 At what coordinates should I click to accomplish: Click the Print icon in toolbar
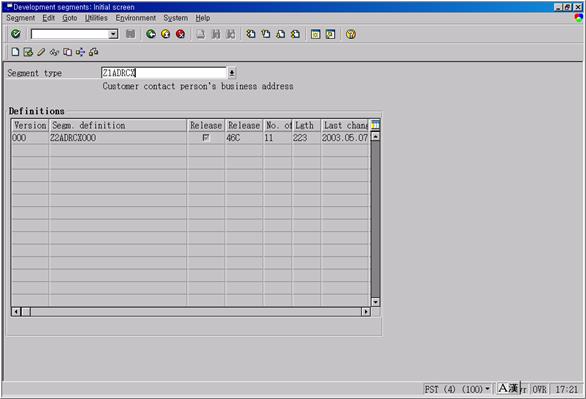point(201,34)
